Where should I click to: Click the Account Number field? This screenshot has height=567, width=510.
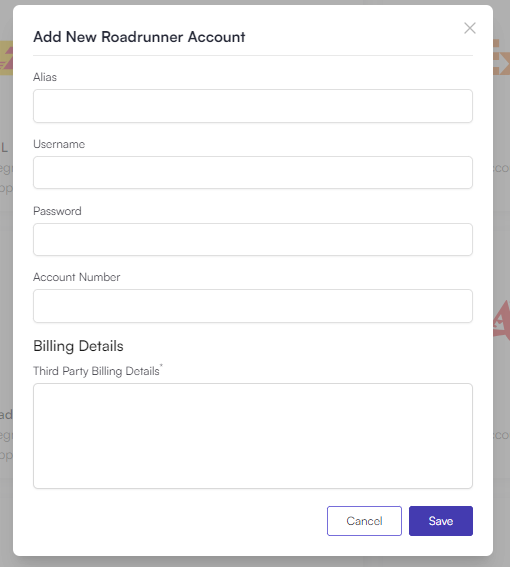tap(253, 306)
